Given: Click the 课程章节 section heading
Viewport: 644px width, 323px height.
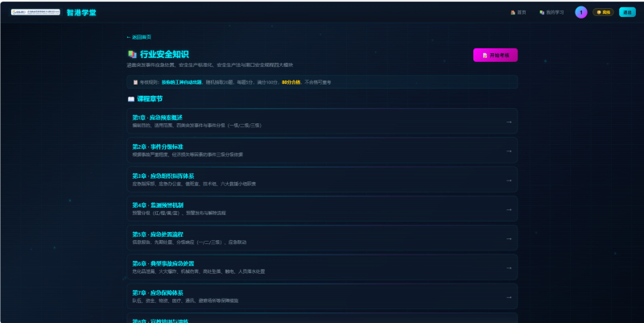Looking at the screenshot, I should [150, 99].
